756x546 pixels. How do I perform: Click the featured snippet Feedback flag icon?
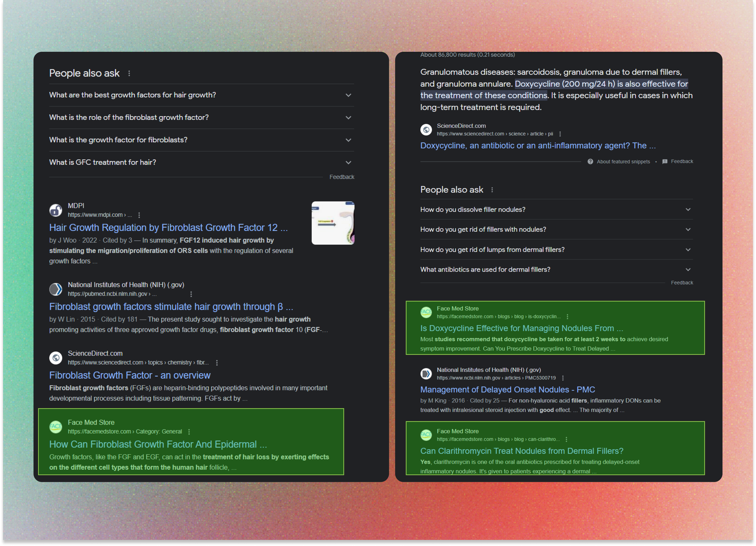click(x=665, y=162)
